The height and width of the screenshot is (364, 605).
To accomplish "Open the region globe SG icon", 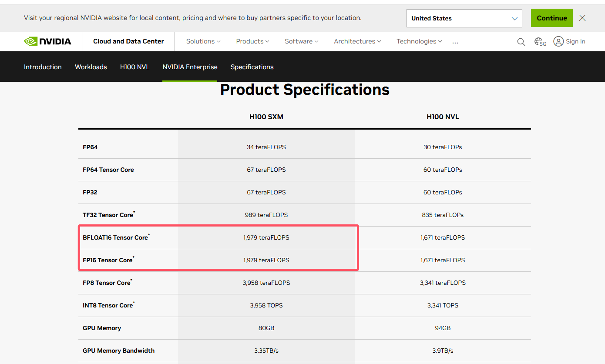I will pyautogui.click(x=540, y=42).
